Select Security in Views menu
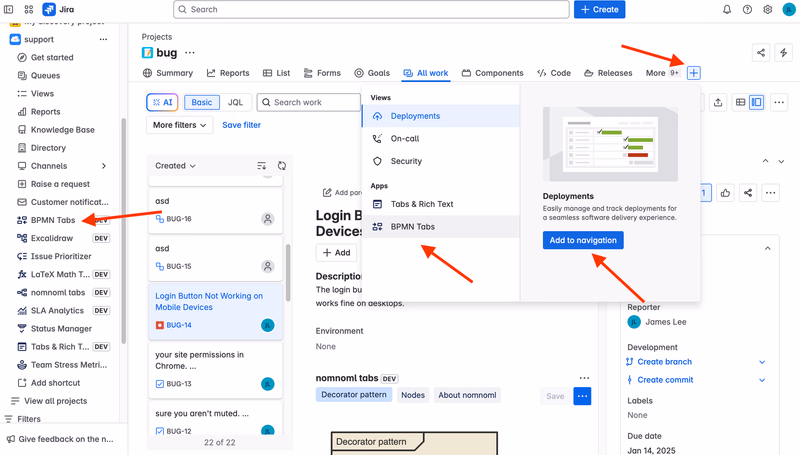 [441, 161]
